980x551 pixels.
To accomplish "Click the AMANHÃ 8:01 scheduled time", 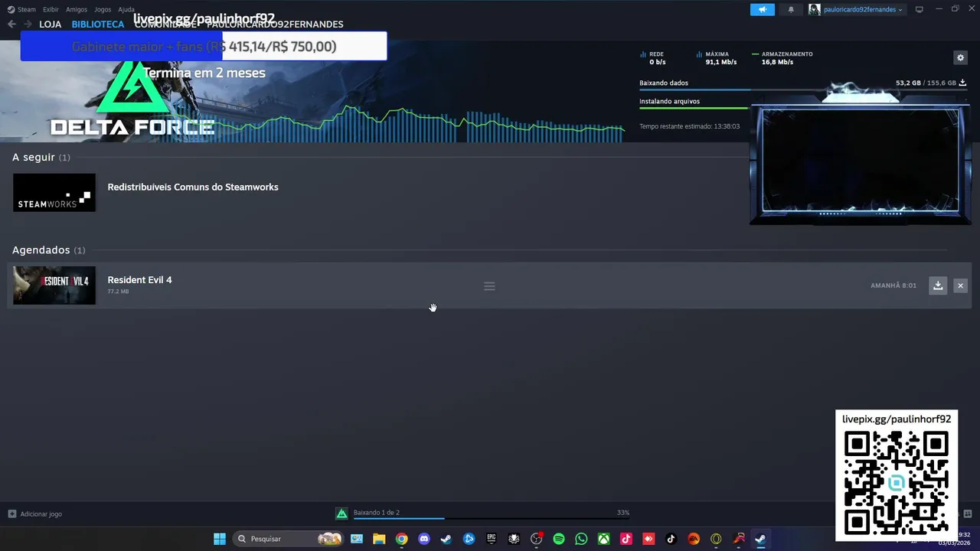I will pos(893,285).
